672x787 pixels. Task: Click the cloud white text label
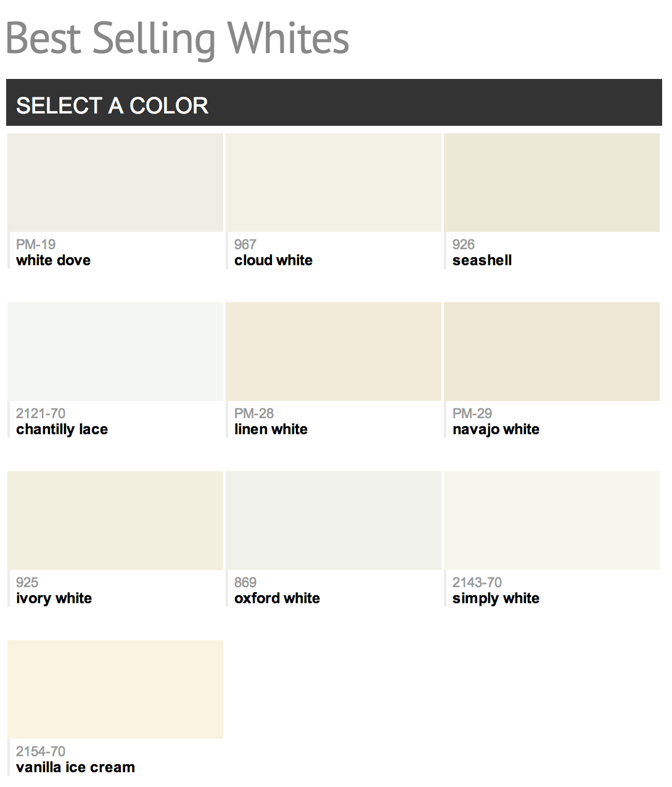click(273, 260)
